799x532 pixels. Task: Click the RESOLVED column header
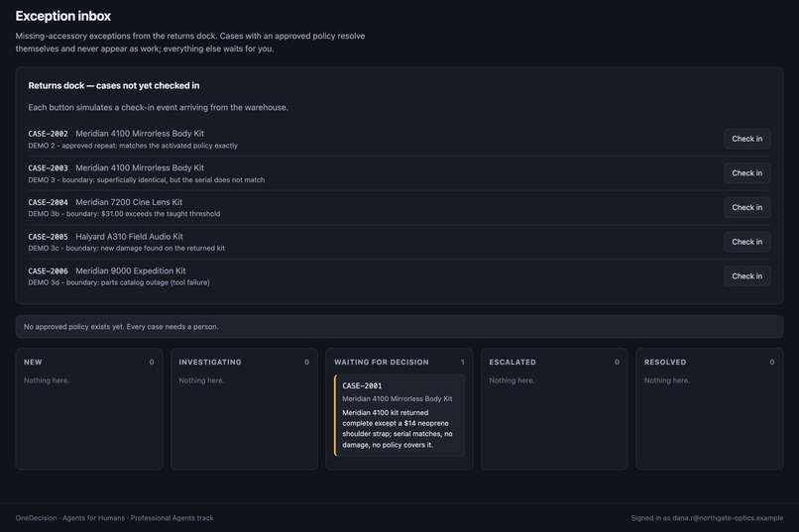[665, 362]
